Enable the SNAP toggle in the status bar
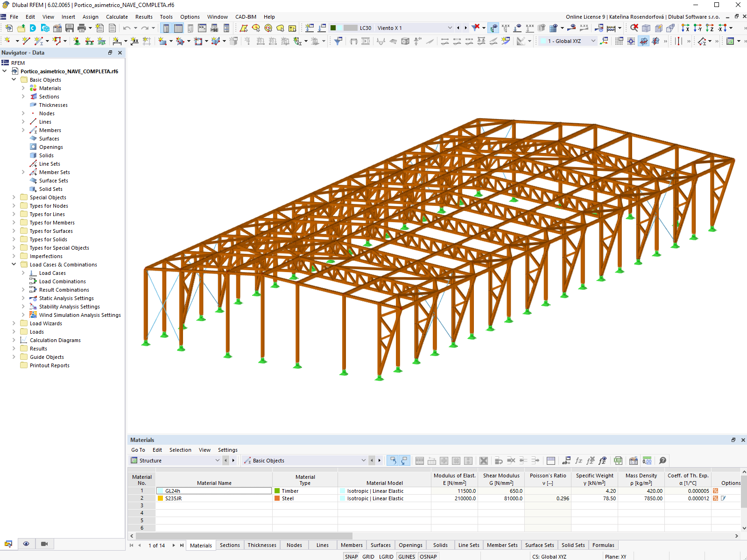This screenshot has height=560, width=747. [351, 556]
